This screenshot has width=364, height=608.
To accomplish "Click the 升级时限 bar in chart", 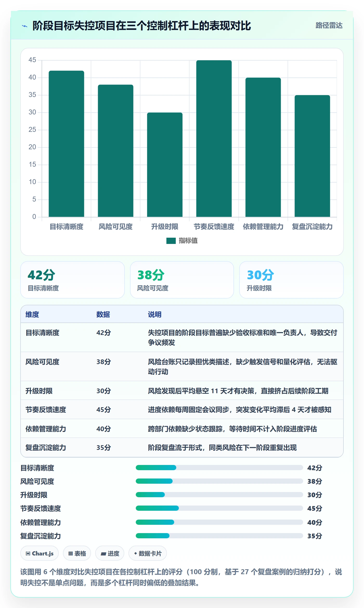I will point(165,165).
